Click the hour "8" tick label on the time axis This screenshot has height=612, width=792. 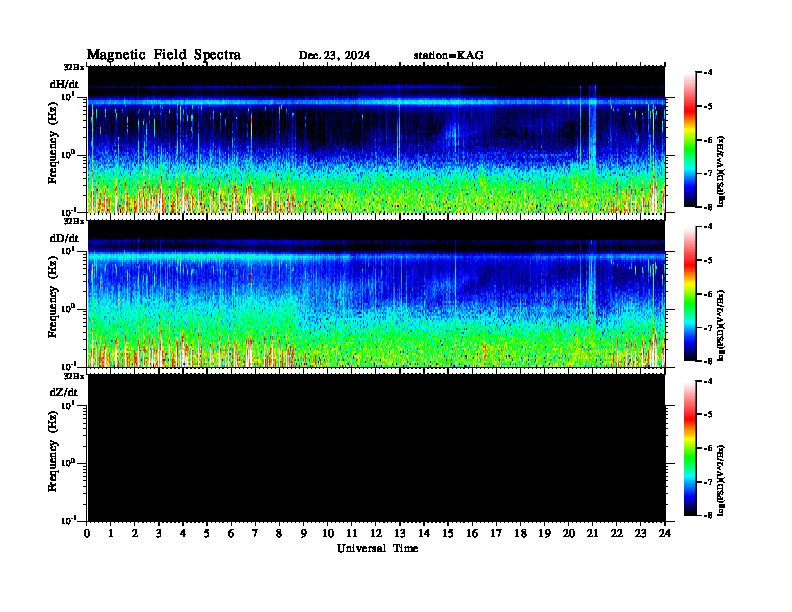pos(279,533)
